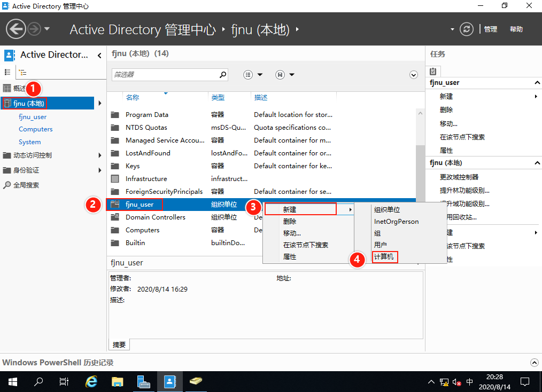Select the Program Data row
Image resolution: width=542 pixels, height=392 pixels.
tap(261, 115)
